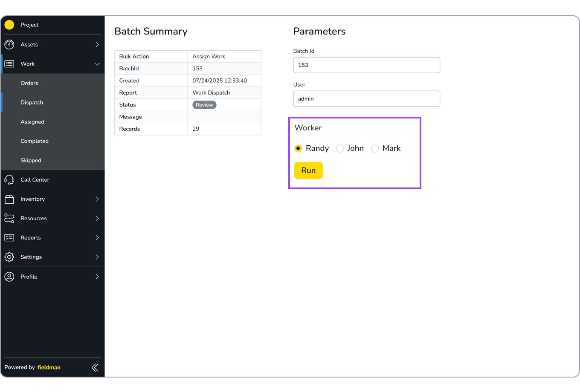Click the Work list icon
Screen dimensions: 580x392
coord(9,64)
